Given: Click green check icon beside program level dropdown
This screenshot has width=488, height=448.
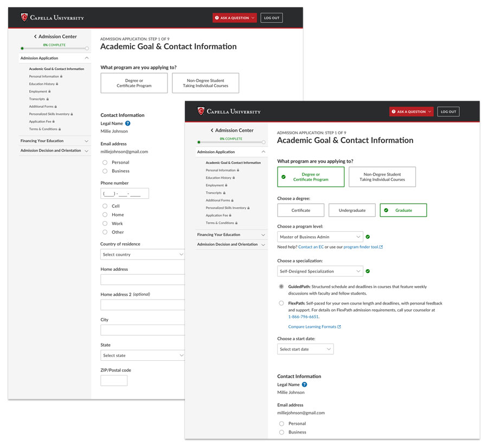Looking at the screenshot, I should [368, 237].
